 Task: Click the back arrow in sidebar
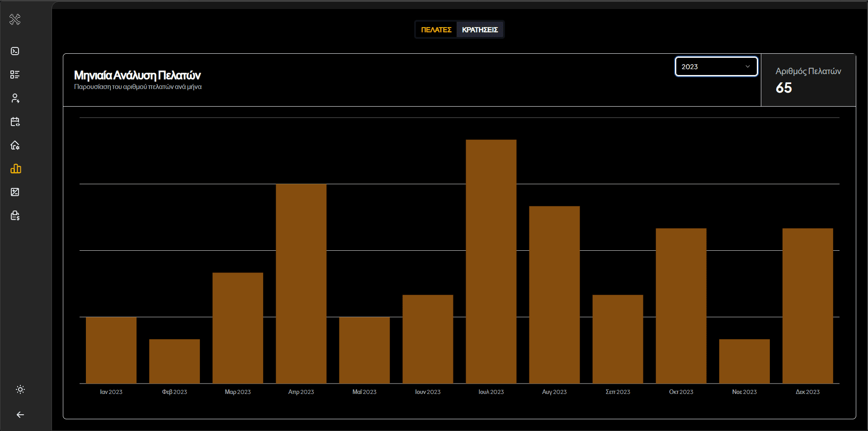(20, 415)
